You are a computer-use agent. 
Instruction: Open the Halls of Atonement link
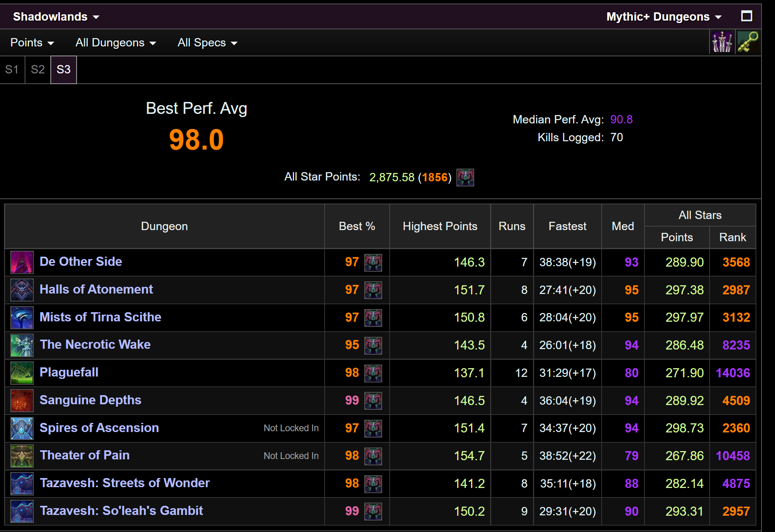tap(96, 289)
